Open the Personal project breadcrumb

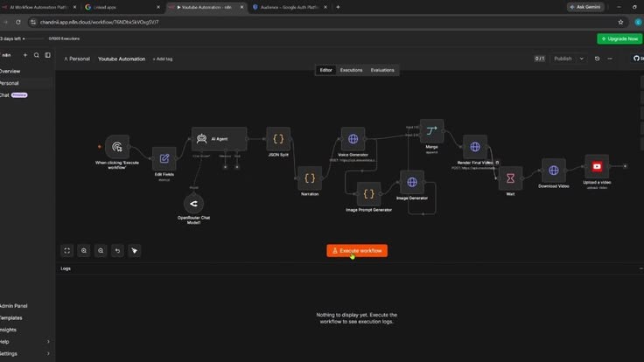coord(77,59)
